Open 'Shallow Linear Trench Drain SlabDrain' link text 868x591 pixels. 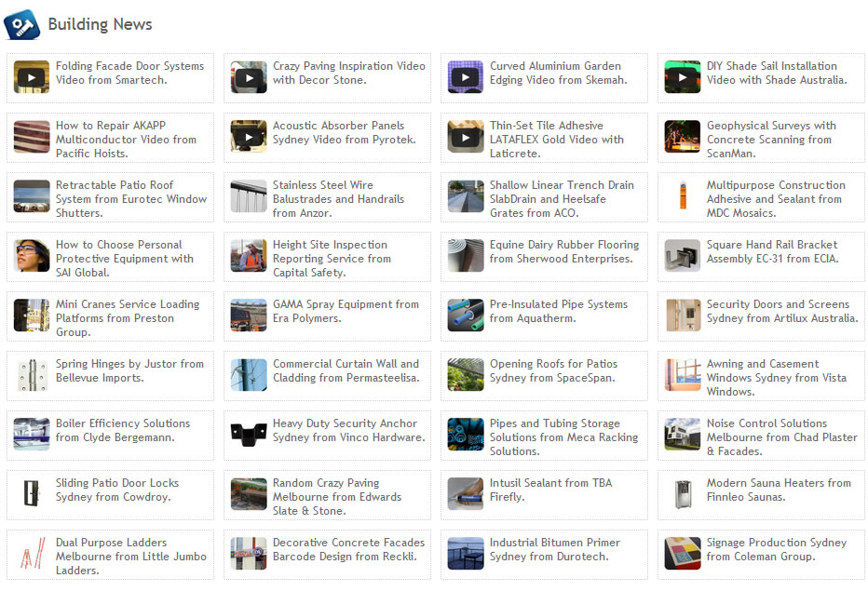coord(562,199)
